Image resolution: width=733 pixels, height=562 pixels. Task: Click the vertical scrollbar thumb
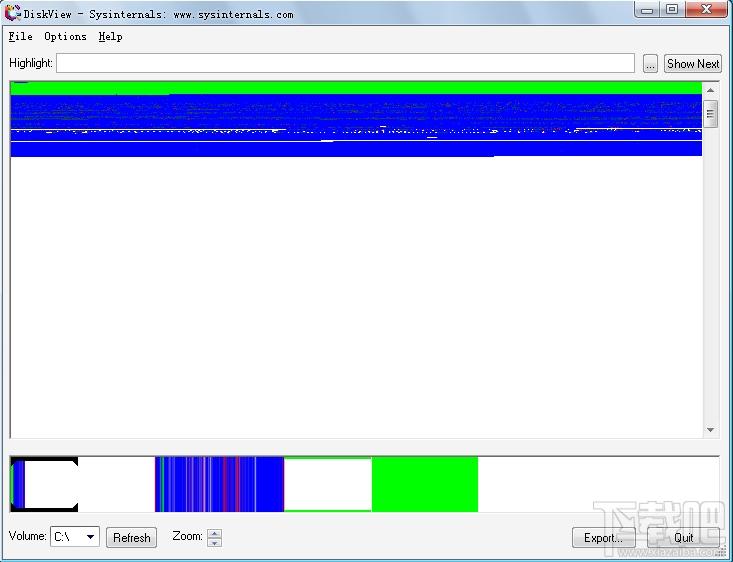click(711, 114)
